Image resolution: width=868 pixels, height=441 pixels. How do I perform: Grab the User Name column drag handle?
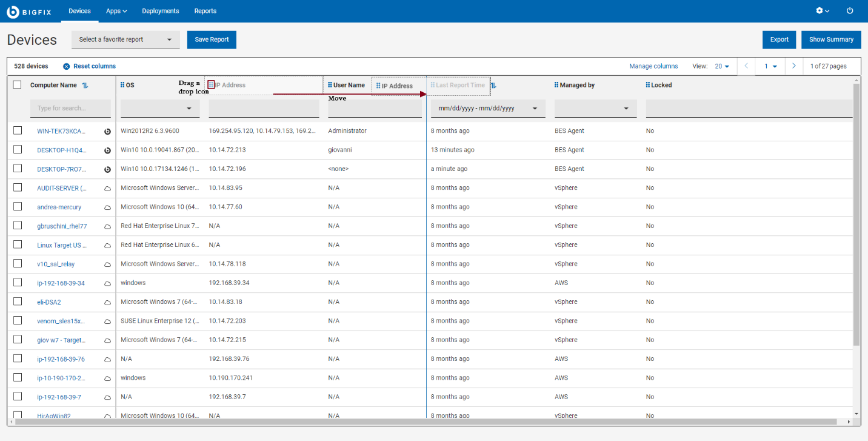(x=330, y=85)
